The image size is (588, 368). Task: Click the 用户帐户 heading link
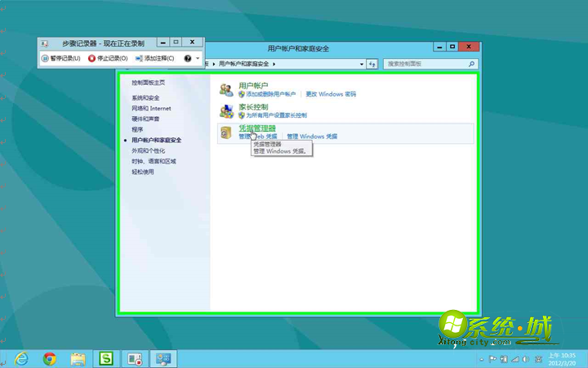tap(253, 86)
